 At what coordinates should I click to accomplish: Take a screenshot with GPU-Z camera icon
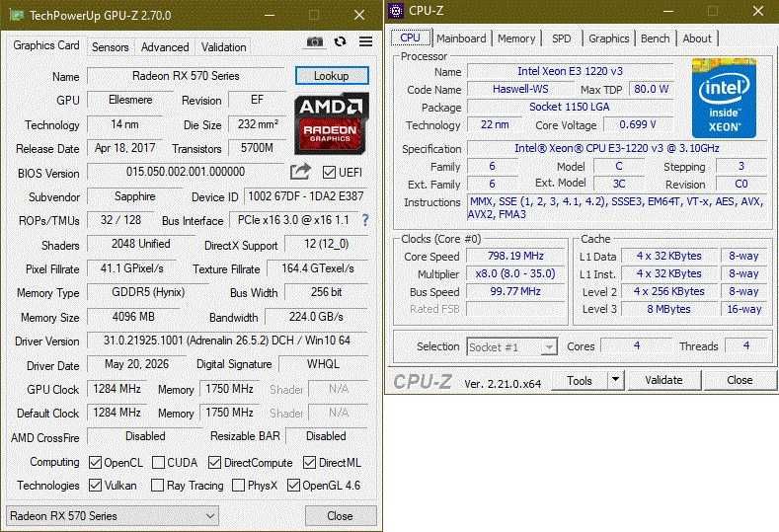(x=315, y=41)
